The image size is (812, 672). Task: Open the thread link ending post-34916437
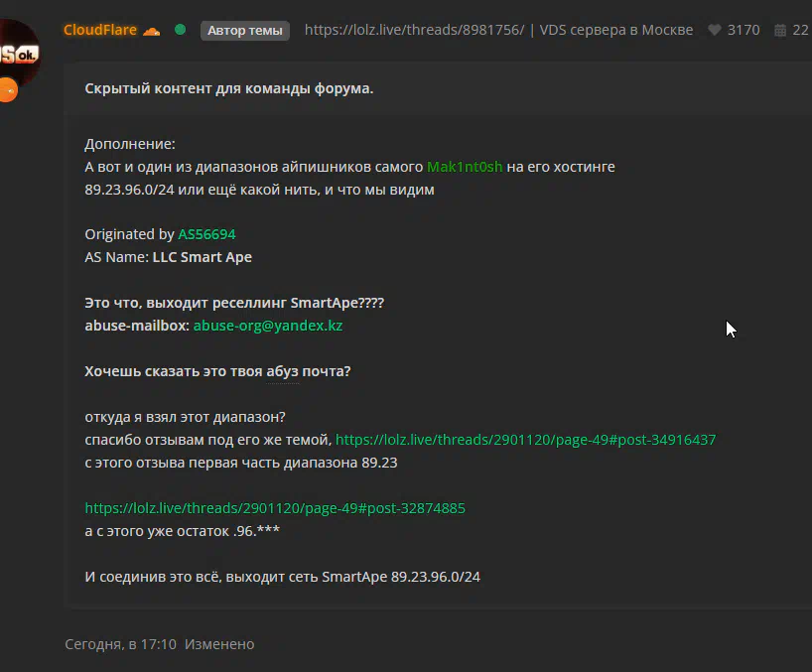click(526, 440)
